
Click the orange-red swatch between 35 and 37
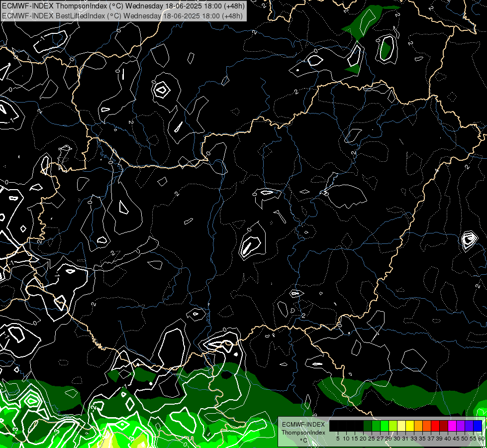[x=427, y=426]
